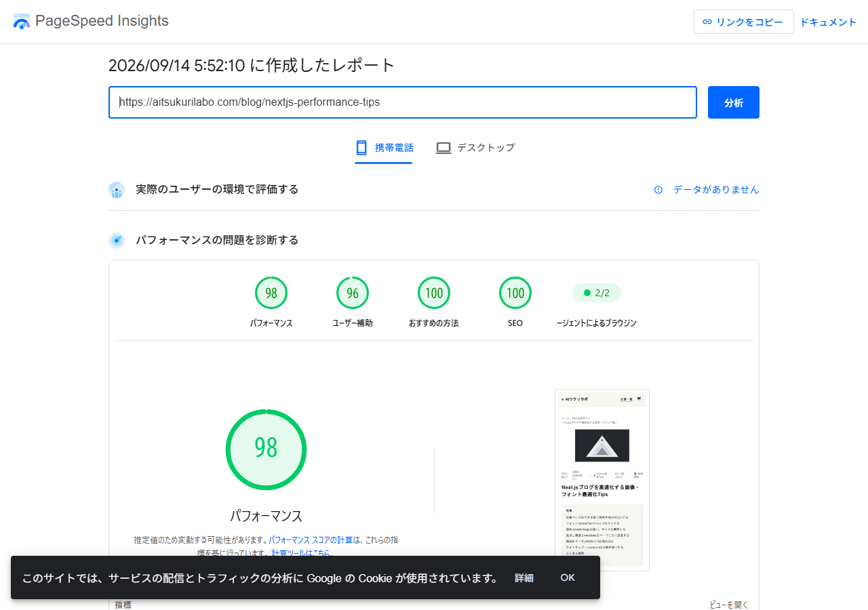Click the cookie notice message text
868x610 pixels.
click(x=260, y=578)
